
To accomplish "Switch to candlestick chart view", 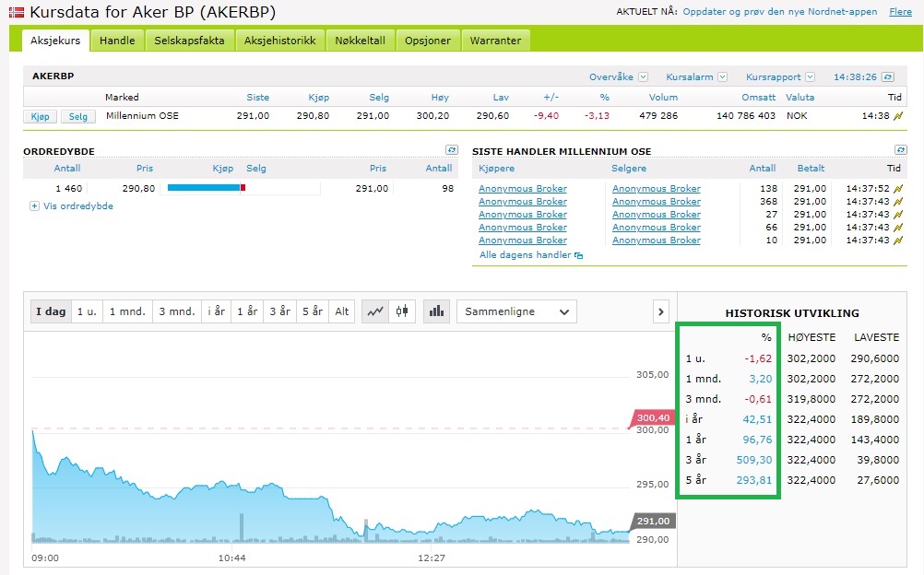I will (x=402, y=311).
